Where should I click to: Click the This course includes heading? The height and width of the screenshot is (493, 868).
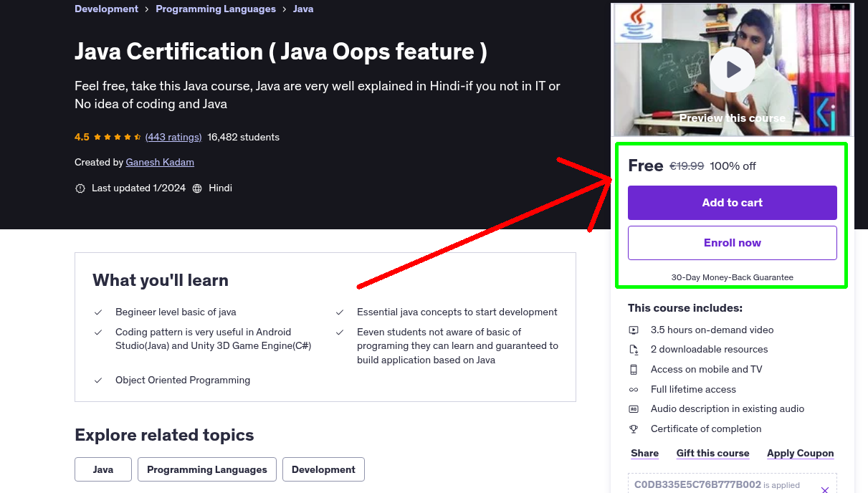[x=685, y=308]
